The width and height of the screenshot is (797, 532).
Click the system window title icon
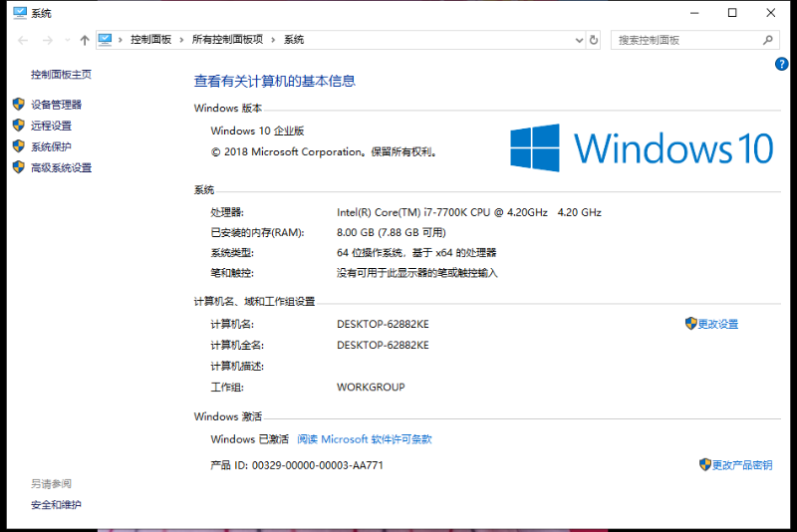point(20,13)
